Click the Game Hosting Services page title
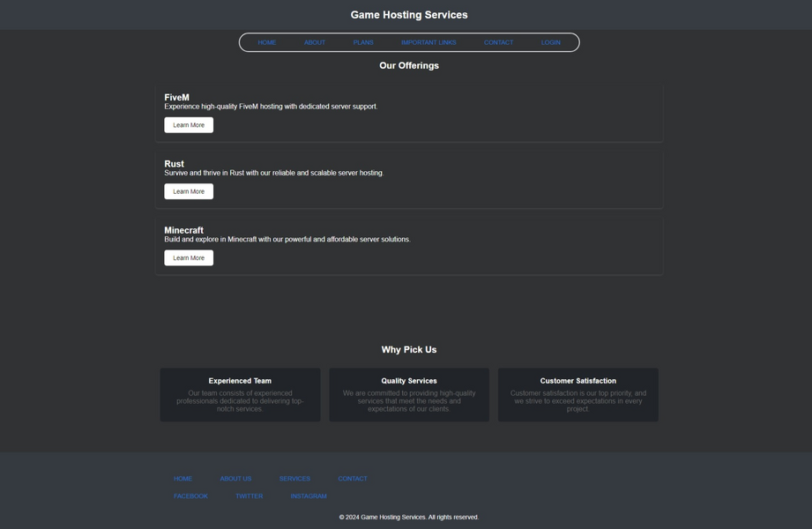Viewport: 812px width, 529px height. [x=409, y=15]
